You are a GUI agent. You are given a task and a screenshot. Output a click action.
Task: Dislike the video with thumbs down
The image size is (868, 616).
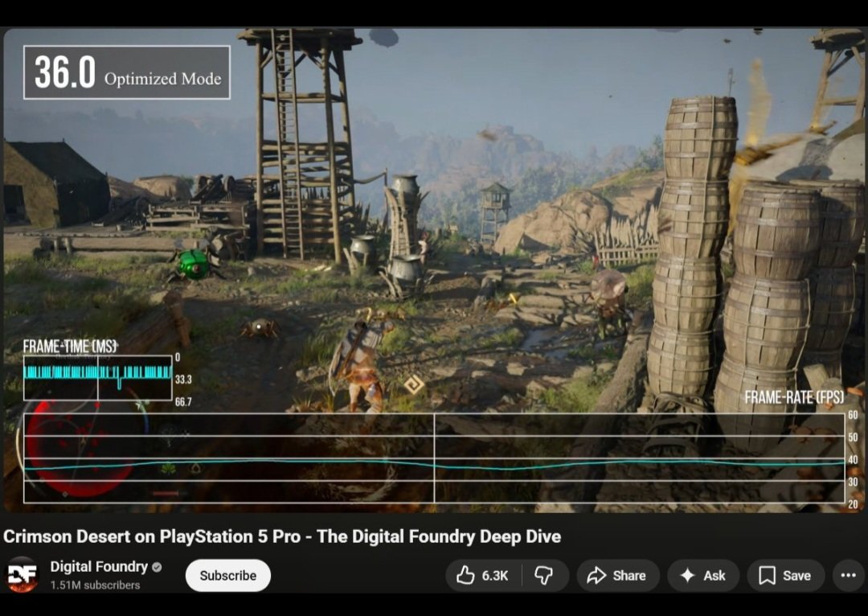coord(545,576)
